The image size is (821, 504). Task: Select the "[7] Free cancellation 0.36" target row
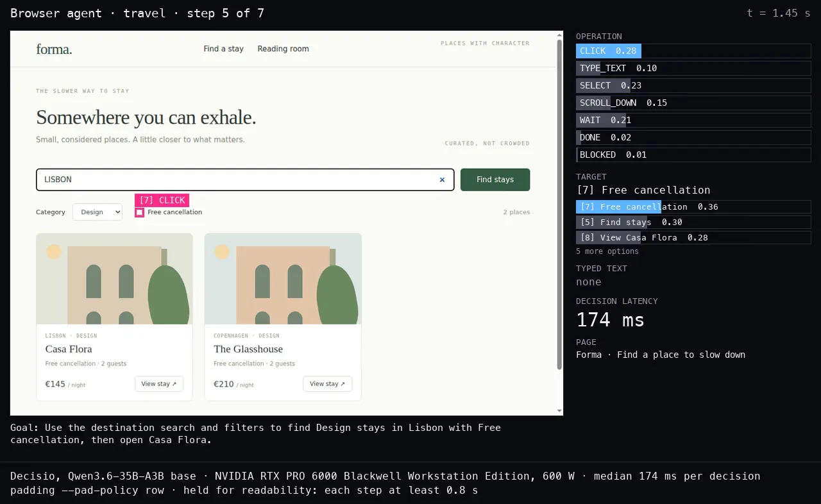click(693, 207)
